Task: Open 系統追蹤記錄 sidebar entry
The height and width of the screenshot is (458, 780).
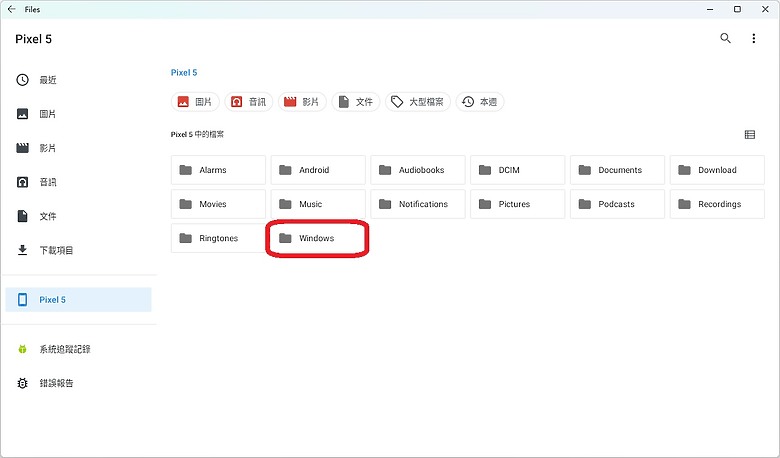Action: (79, 349)
